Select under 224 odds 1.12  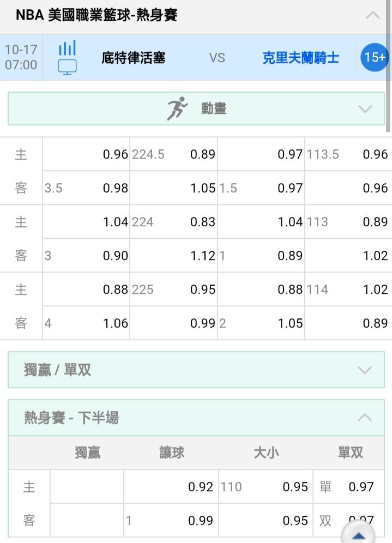pos(174,256)
